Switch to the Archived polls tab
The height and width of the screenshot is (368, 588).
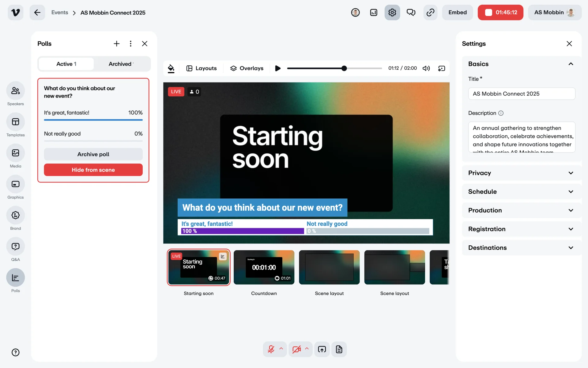click(x=121, y=64)
